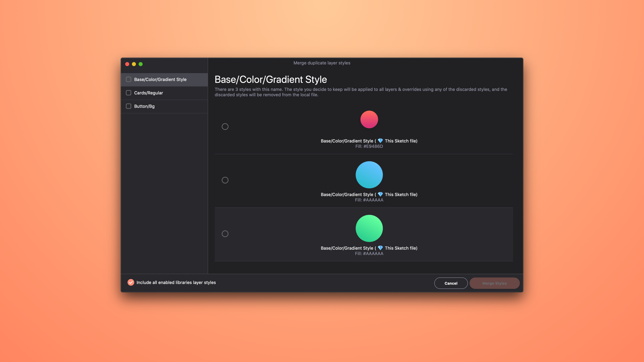
Task: Select radio button for blue gradient style
Action: point(225,180)
